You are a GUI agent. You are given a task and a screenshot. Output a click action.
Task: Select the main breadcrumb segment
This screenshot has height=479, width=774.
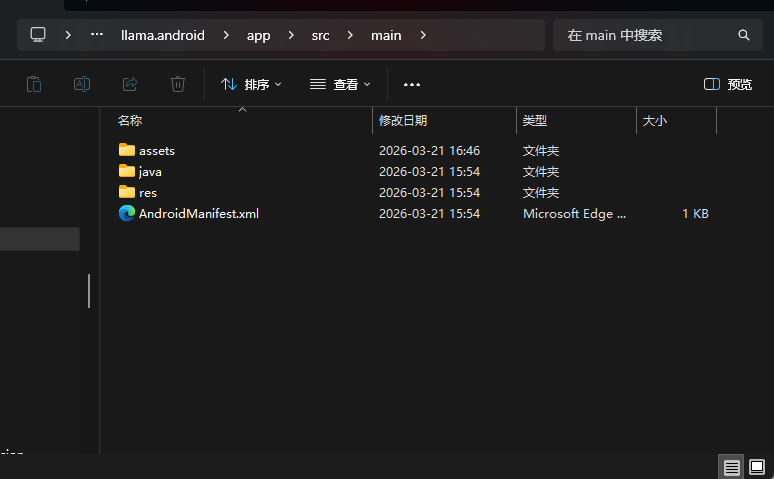click(386, 36)
